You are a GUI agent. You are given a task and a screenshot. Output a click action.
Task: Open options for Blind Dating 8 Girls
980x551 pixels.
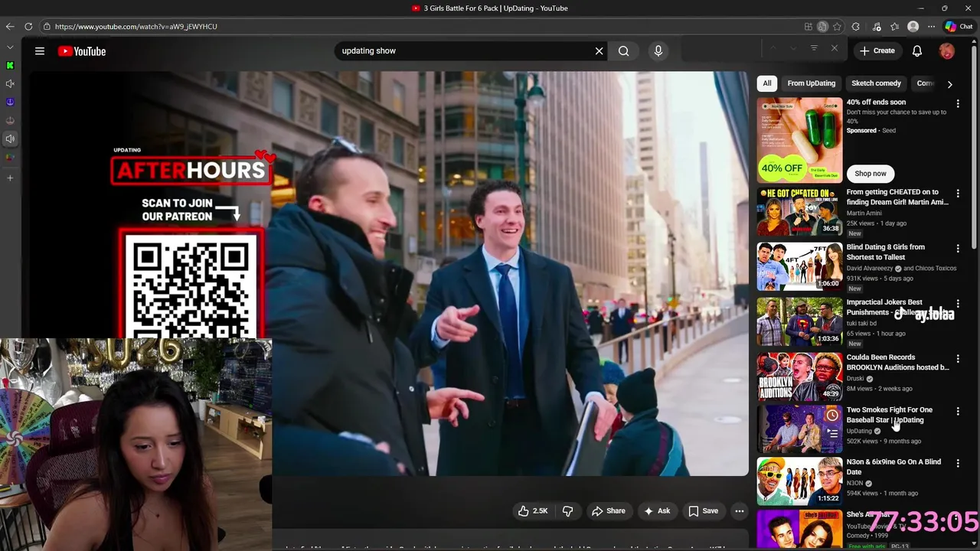coord(958,249)
